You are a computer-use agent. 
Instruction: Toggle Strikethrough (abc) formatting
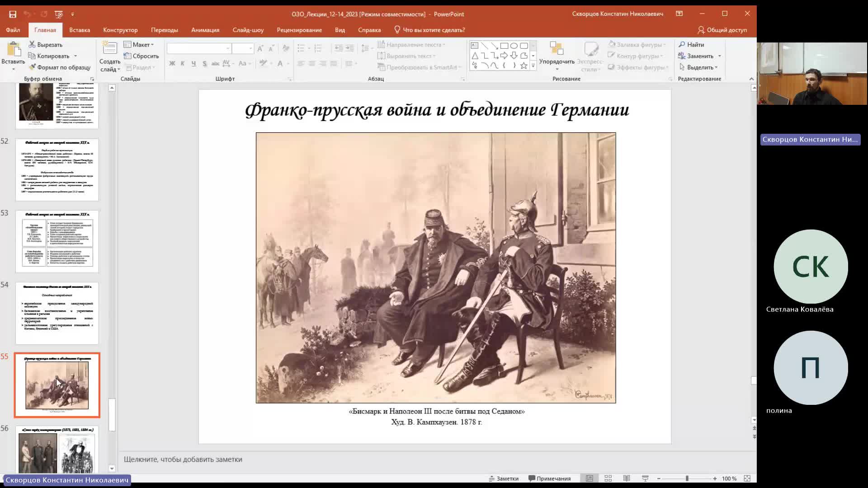click(x=215, y=64)
